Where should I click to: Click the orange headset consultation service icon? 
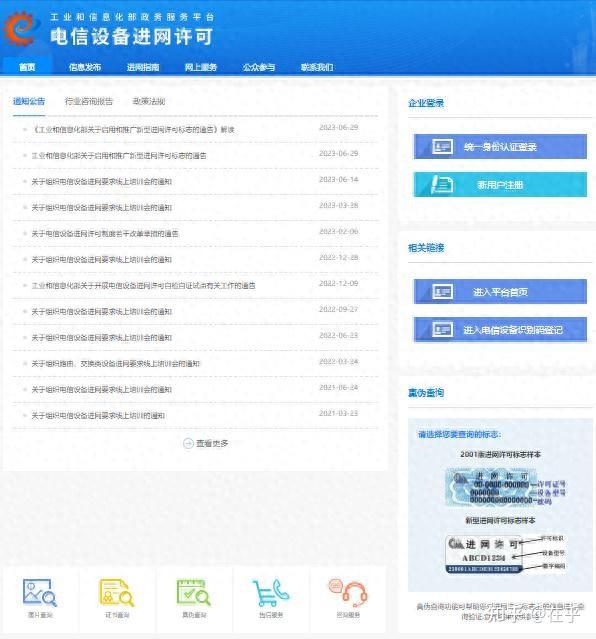click(x=348, y=593)
